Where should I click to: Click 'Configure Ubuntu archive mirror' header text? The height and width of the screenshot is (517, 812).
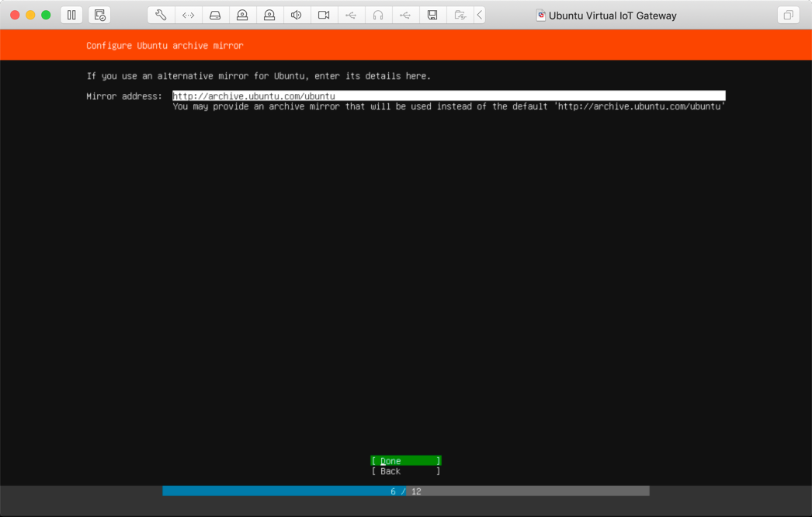tap(165, 46)
